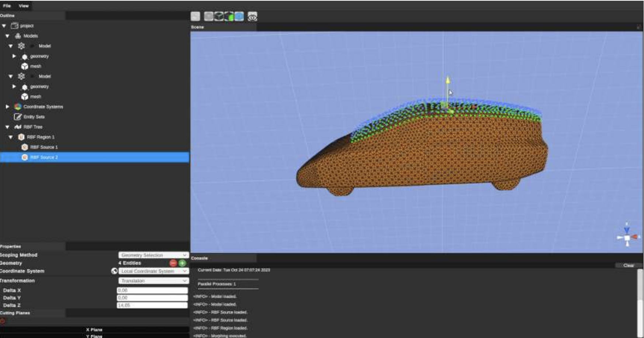Click the globe icon beside Coordinate System
The image size is (644, 338).
[x=114, y=271]
